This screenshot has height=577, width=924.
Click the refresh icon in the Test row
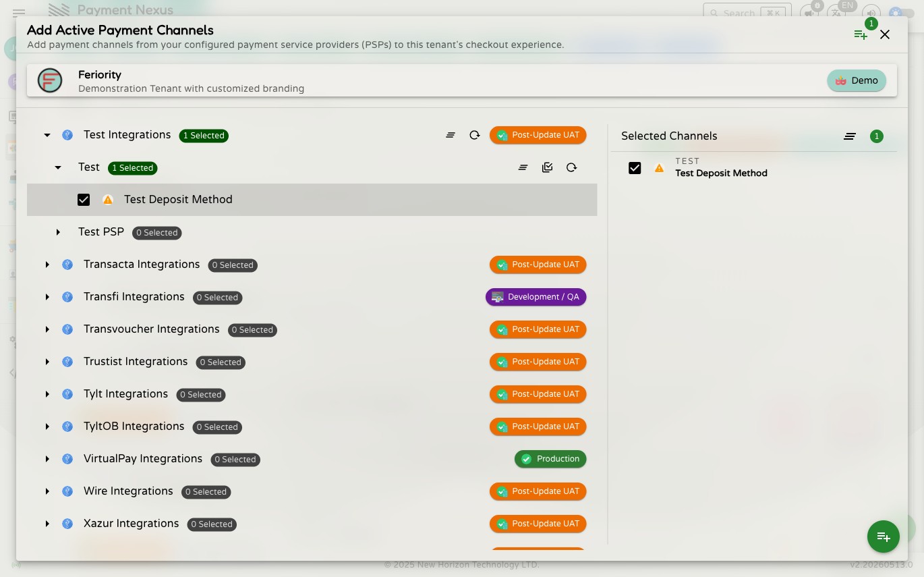pyautogui.click(x=571, y=167)
